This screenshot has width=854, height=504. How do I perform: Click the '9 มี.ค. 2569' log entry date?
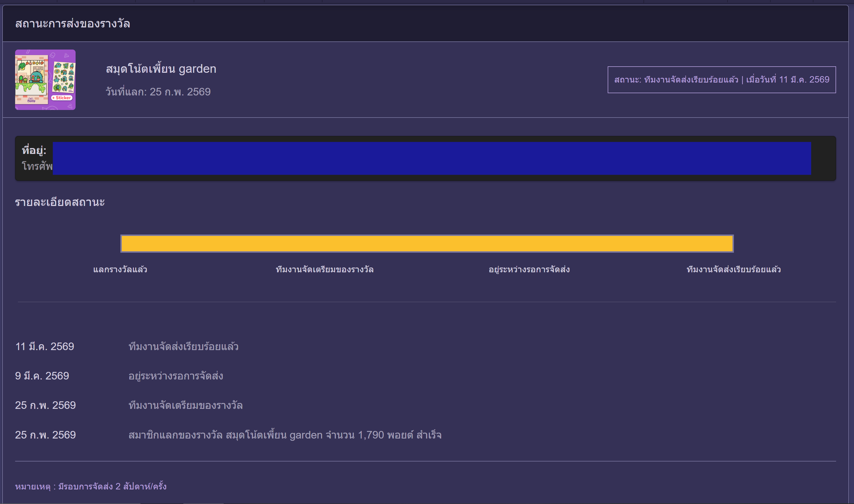pyautogui.click(x=42, y=376)
